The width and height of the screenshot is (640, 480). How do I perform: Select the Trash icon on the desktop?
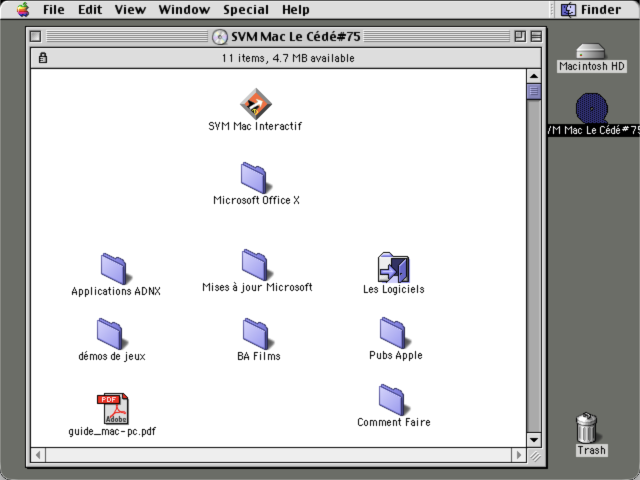pyautogui.click(x=587, y=427)
